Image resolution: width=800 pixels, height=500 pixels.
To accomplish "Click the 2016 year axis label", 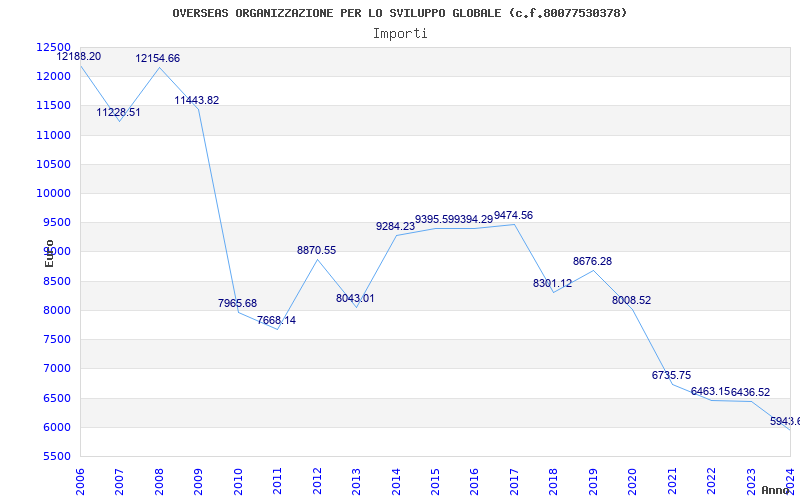I will [x=475, y=481].
